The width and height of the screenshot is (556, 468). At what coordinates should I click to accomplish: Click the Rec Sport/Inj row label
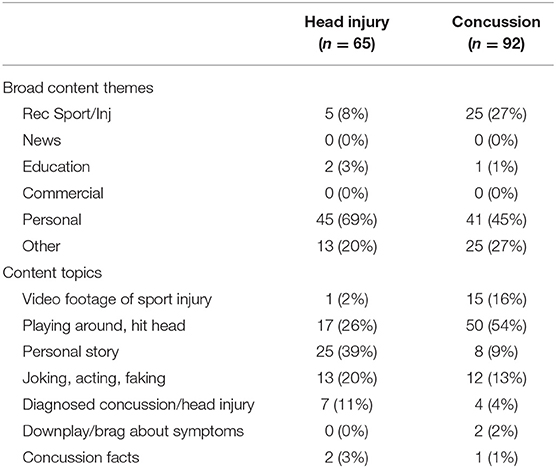(x=67, y=114)
